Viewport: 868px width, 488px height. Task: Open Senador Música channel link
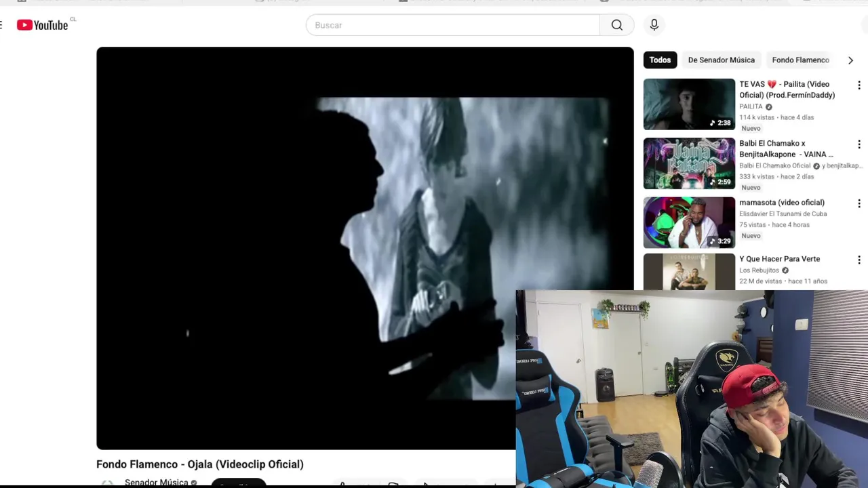click(x=156, y=483)
